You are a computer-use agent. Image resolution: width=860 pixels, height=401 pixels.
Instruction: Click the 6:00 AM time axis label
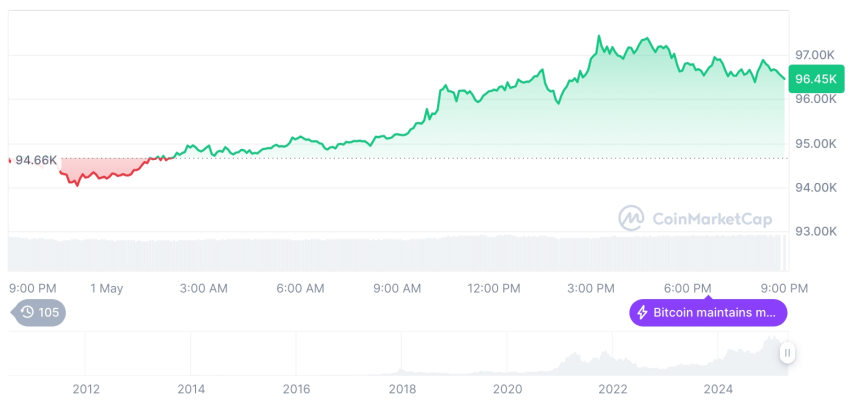[300, 288]
